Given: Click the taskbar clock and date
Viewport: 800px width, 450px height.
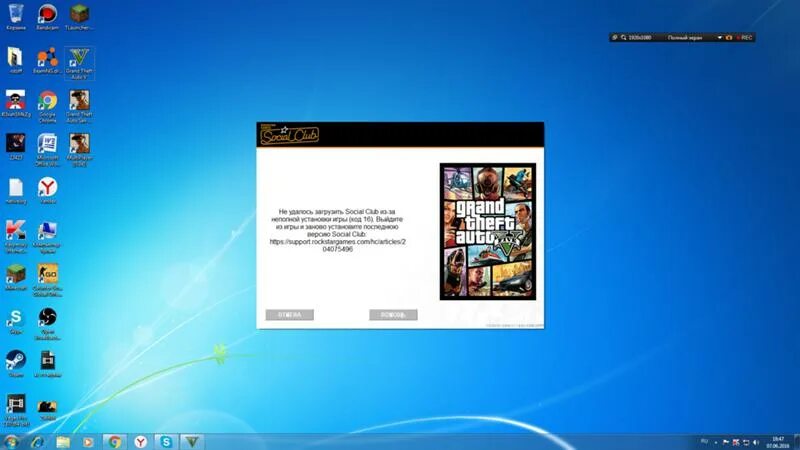Looking at the screenshot, I should coord(778,442).
